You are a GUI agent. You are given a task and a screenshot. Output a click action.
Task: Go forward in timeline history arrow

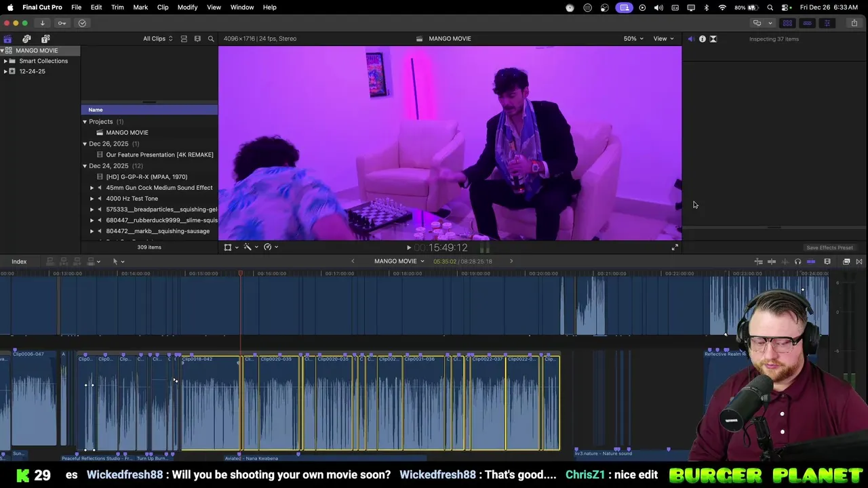click(511, 261)
